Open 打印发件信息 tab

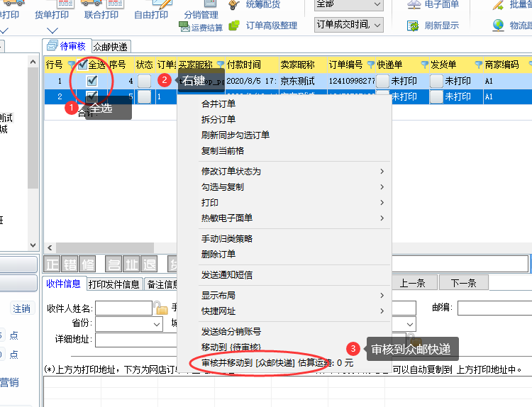114,284
